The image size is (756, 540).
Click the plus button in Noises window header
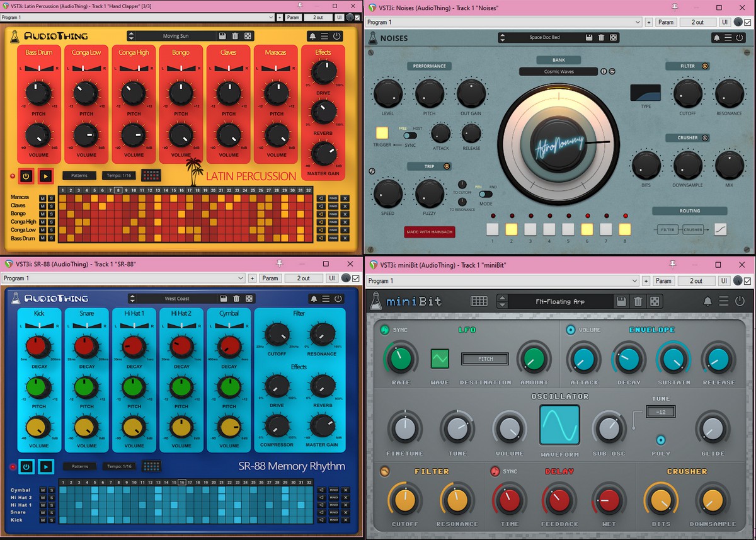point(649,22)
